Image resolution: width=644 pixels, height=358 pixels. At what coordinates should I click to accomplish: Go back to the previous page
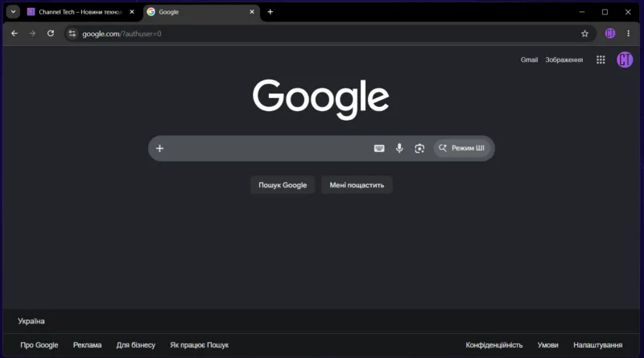14,34
